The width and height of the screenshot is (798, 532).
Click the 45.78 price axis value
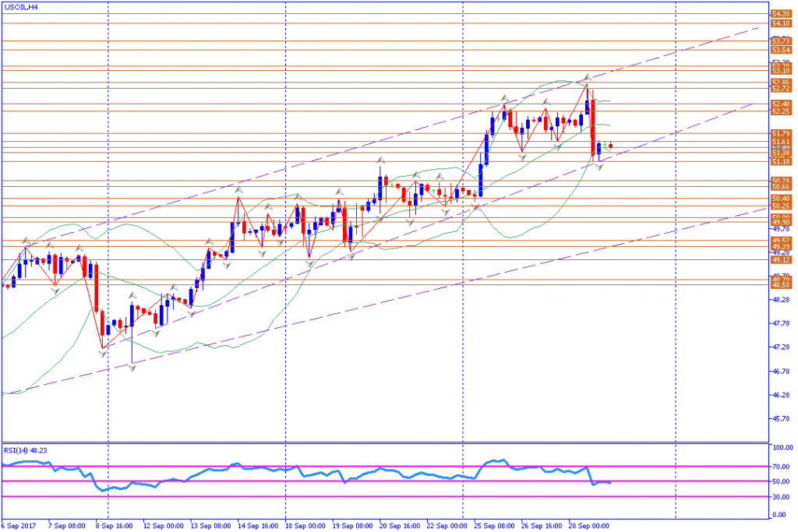tap(781, 418)
